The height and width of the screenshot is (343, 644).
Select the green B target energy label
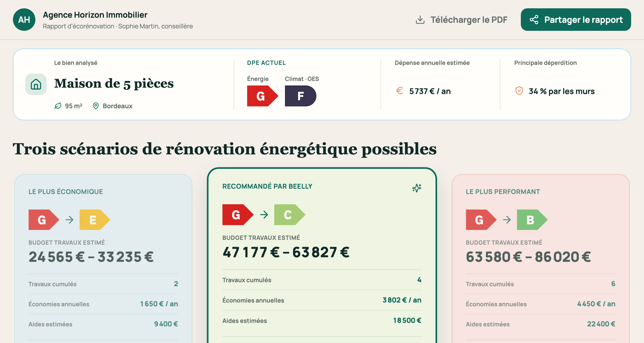pos(532,220)
